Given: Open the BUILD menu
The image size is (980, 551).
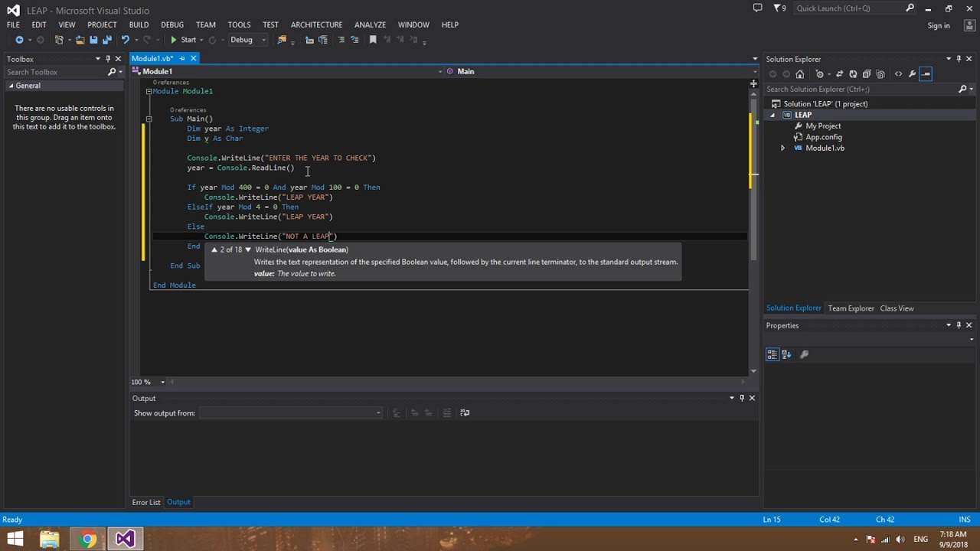Looking at the screenshot, I should coord(139,24).
